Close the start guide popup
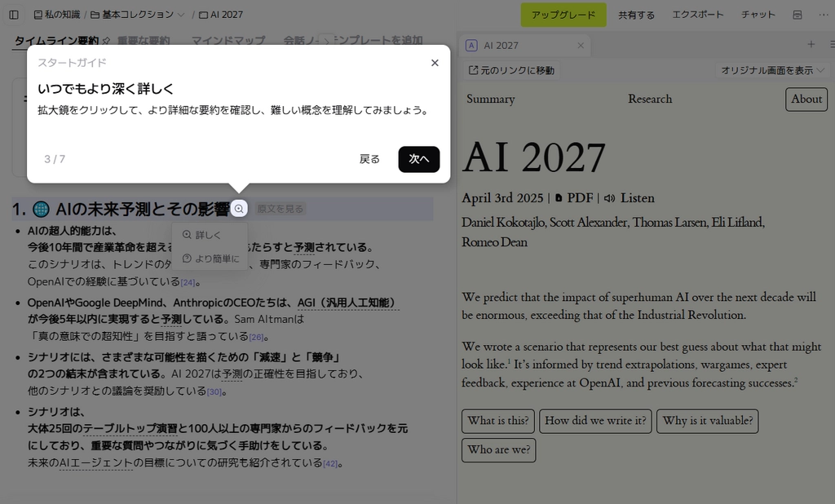 [435, 63]
